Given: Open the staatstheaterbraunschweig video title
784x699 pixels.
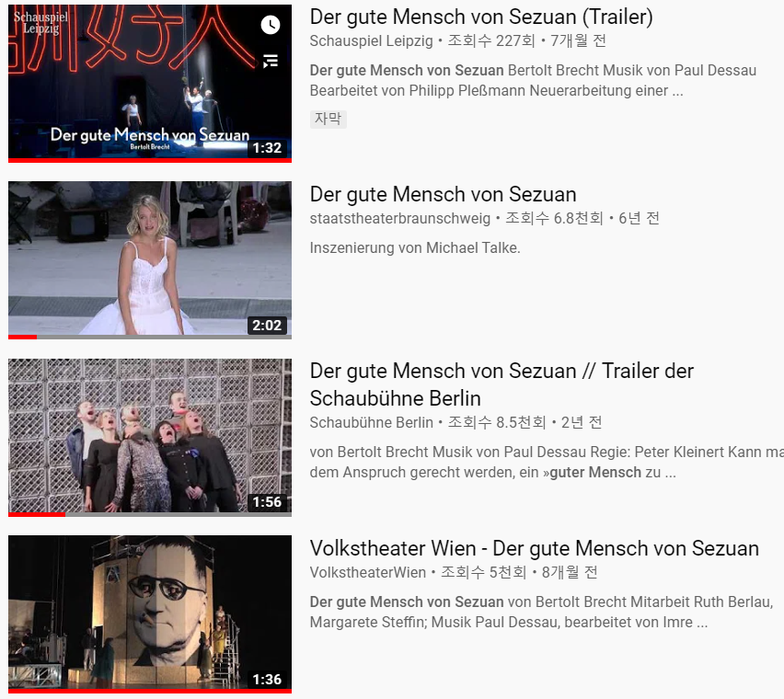Looking at the screenshot, I should (x=443, y=194).
